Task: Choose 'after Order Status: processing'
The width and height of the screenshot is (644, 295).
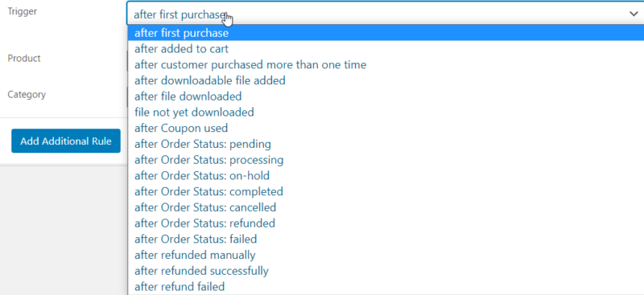Action: [x=386, y=160]
